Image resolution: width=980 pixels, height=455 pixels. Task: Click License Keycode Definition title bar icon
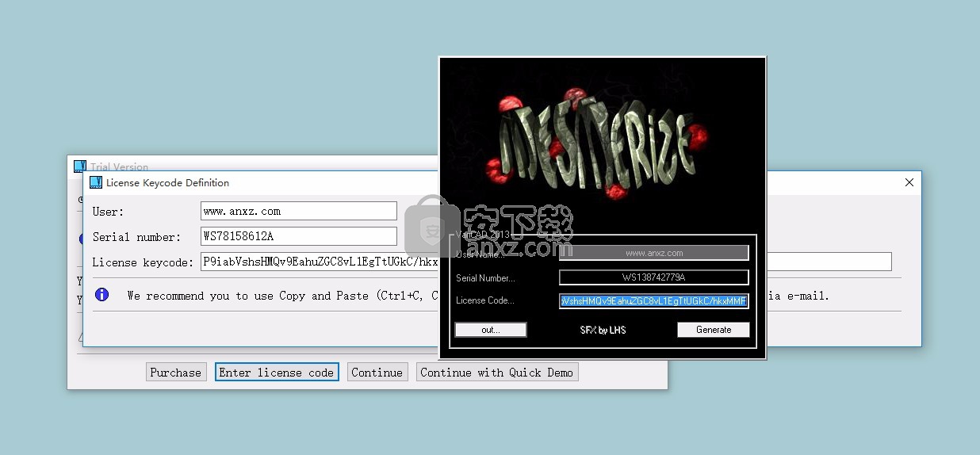pyautogui.click(x=96, y=182)
